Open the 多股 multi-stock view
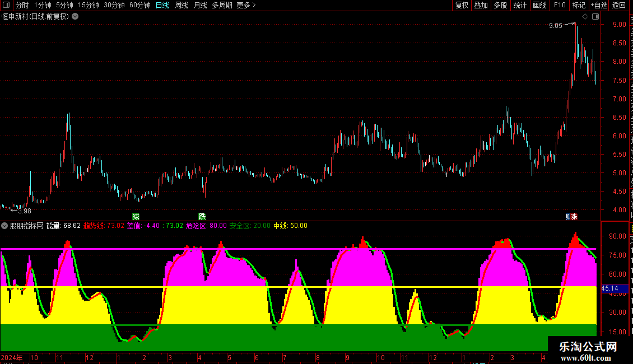 point(500,5)
